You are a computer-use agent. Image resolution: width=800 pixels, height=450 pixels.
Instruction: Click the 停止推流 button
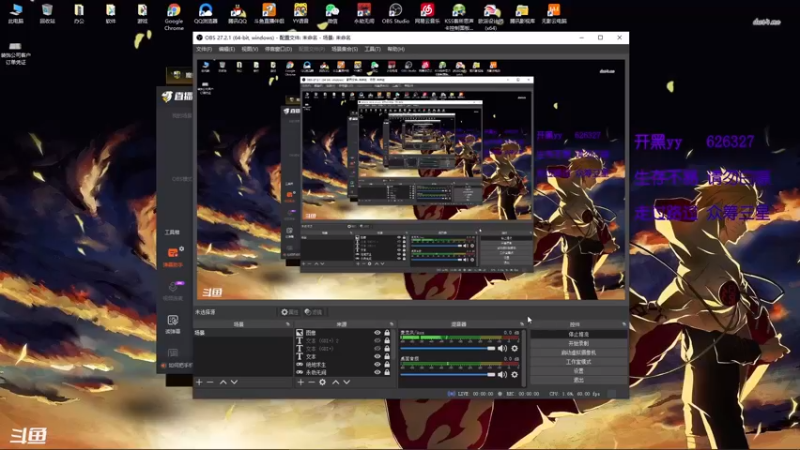tap(578, 334)
